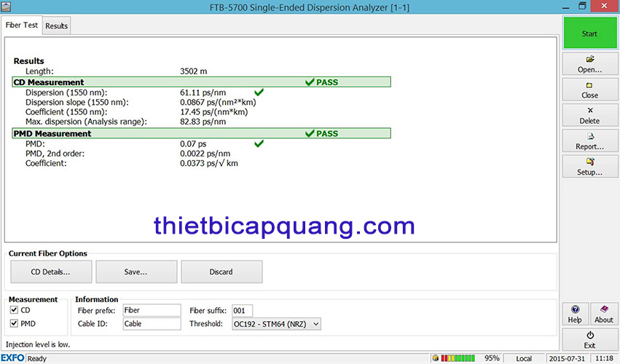Click the 'Injection level is low.' message
This screenshot has width=620, height=364.
click(x=38, y=344)
